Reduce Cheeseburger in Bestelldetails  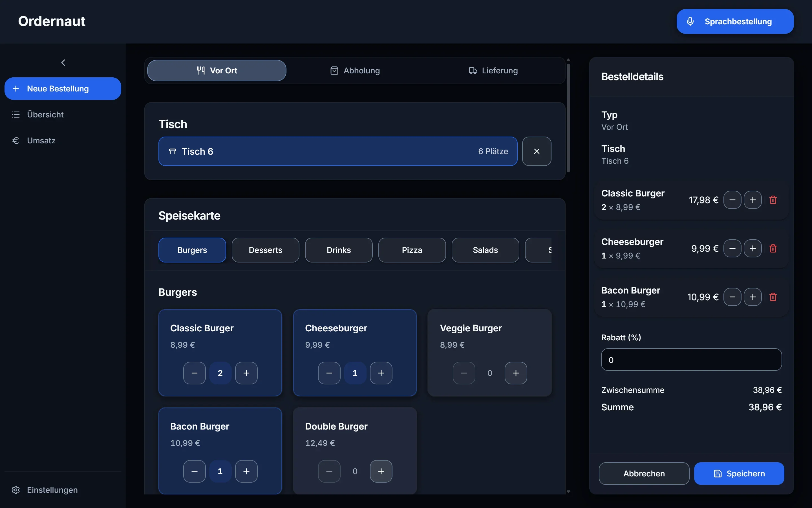(732, 248)
